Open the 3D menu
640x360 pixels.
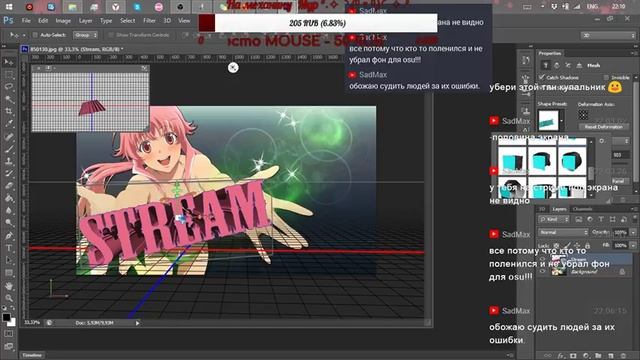(167, 20)
